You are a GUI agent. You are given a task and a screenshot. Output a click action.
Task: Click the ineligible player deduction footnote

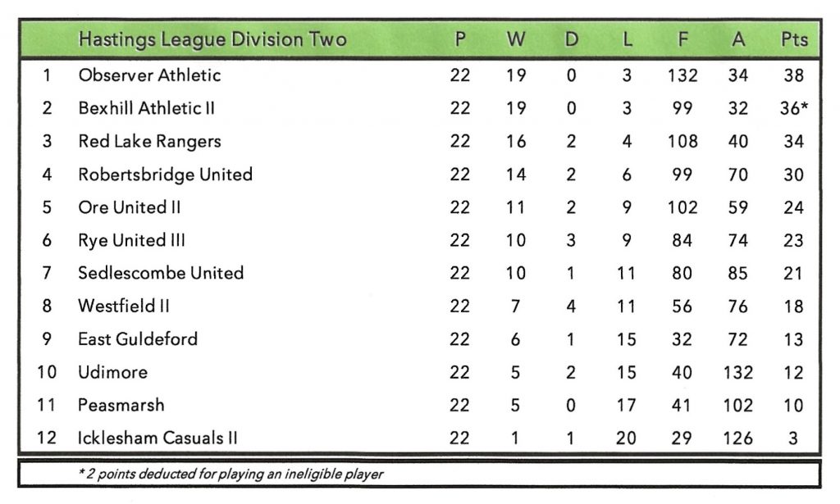229,474
